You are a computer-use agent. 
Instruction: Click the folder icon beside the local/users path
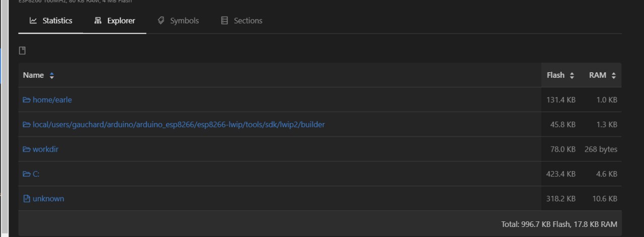pos(27,125)
